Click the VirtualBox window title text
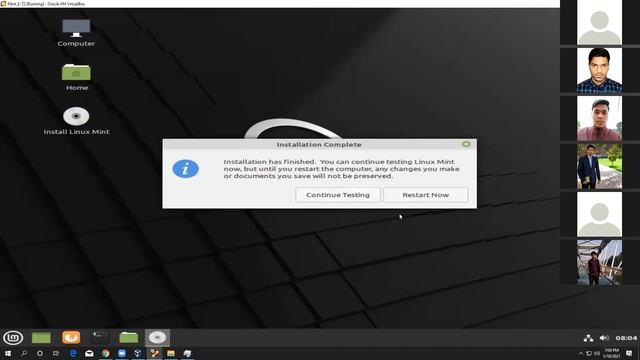Screen dimensions: 640x360 pos(46,4)
